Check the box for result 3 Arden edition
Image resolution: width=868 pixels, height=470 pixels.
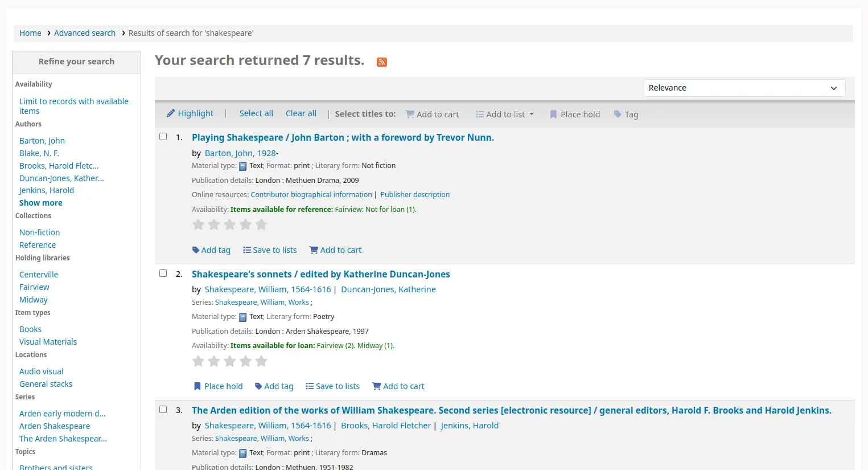pos(163,410)
